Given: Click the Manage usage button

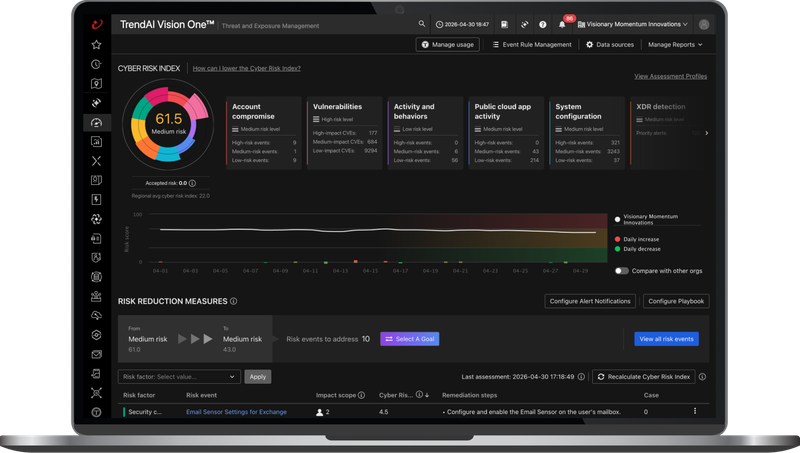Looking at the screenshot, I should (x=447, y=44).
